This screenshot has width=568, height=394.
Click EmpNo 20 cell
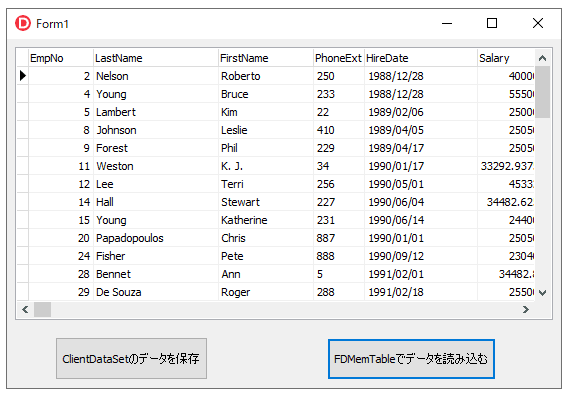tap(61, 238)
